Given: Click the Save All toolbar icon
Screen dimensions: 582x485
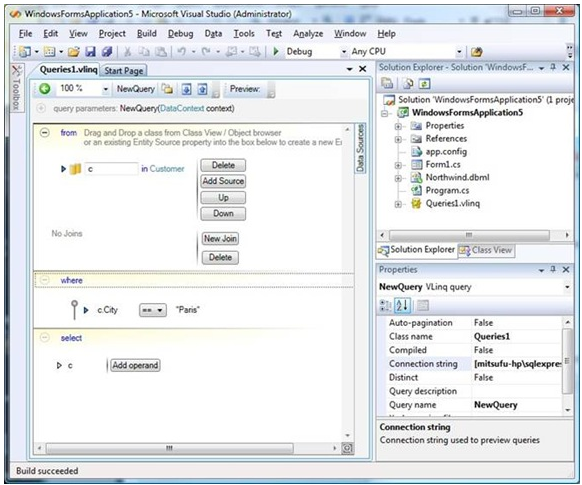Looking at the screenshot, I should (107, 52).
